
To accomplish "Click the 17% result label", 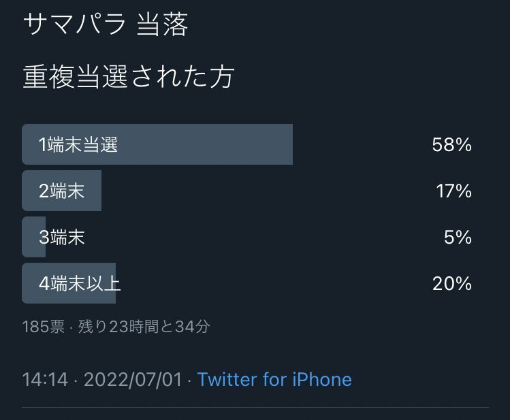I will (x=453, y=191).
